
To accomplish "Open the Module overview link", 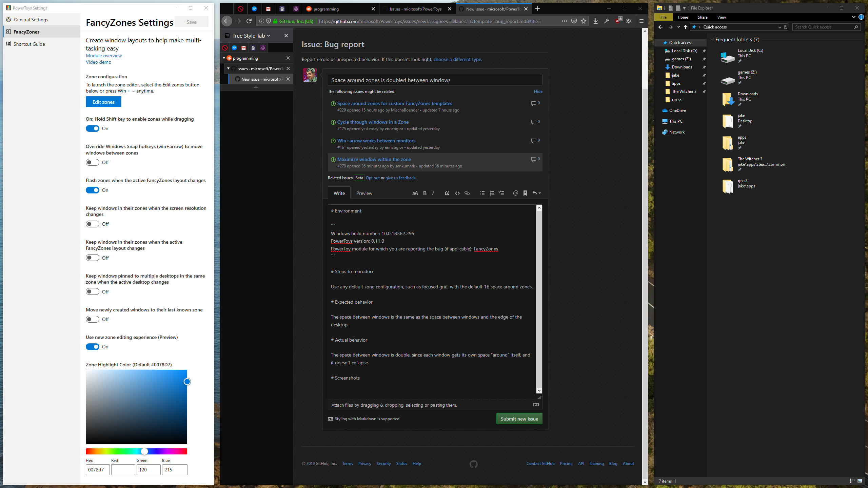I will click(104, 56).
